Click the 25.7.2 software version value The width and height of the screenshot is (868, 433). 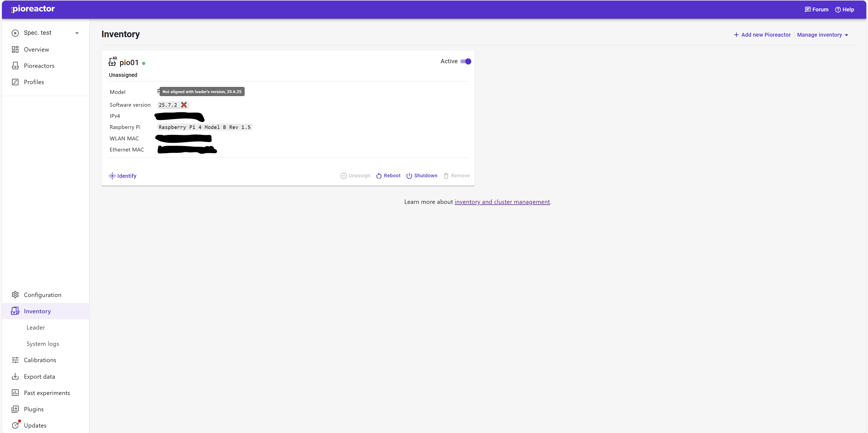point(168,105)
